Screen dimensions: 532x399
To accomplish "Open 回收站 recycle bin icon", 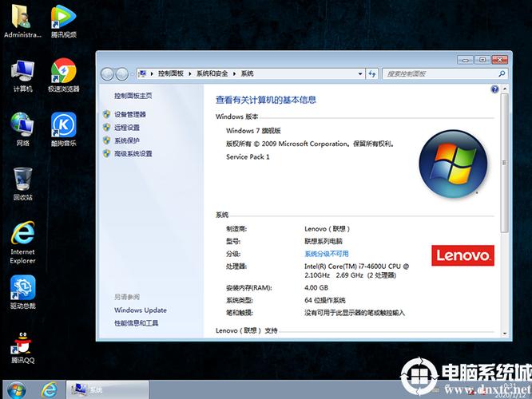I will (22, 184).
